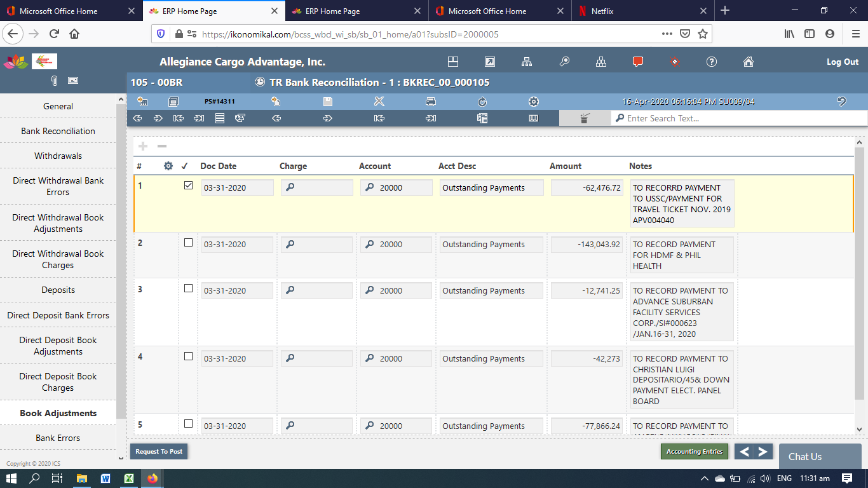Select Direct Deposit Book Charges in sidebar
Image resolution: width=868 pixels, height=488 pixels.
(x=58, y=382)
